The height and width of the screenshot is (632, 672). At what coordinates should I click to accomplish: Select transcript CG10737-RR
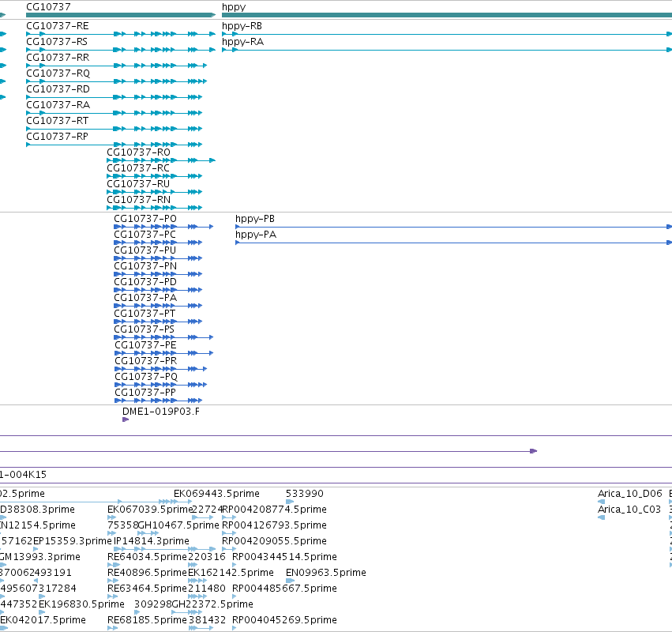58,58
